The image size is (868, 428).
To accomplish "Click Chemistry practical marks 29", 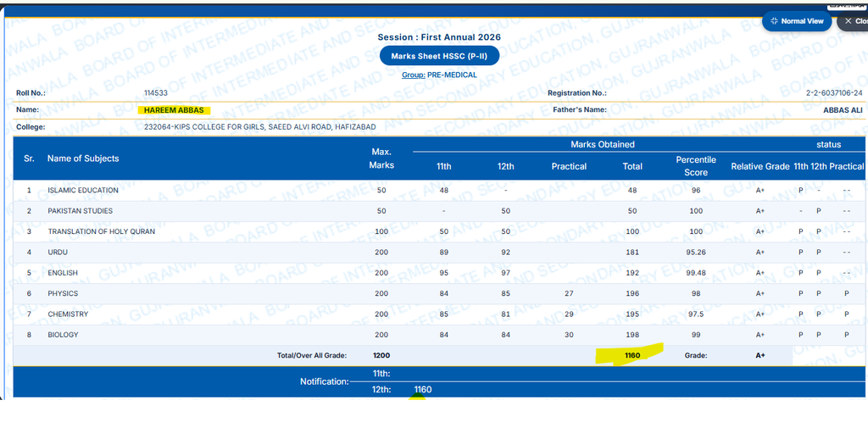I will pyautogui.click(x=569, y=314).
